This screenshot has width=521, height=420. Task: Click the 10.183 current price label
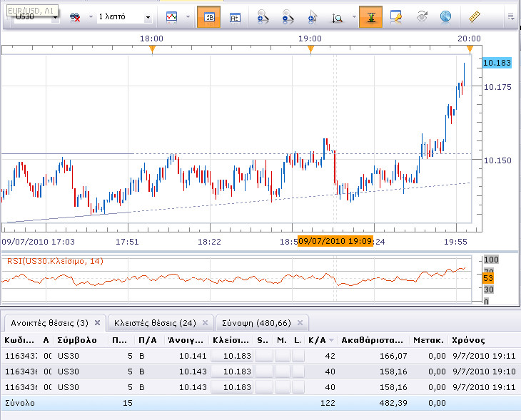(497, 63)
